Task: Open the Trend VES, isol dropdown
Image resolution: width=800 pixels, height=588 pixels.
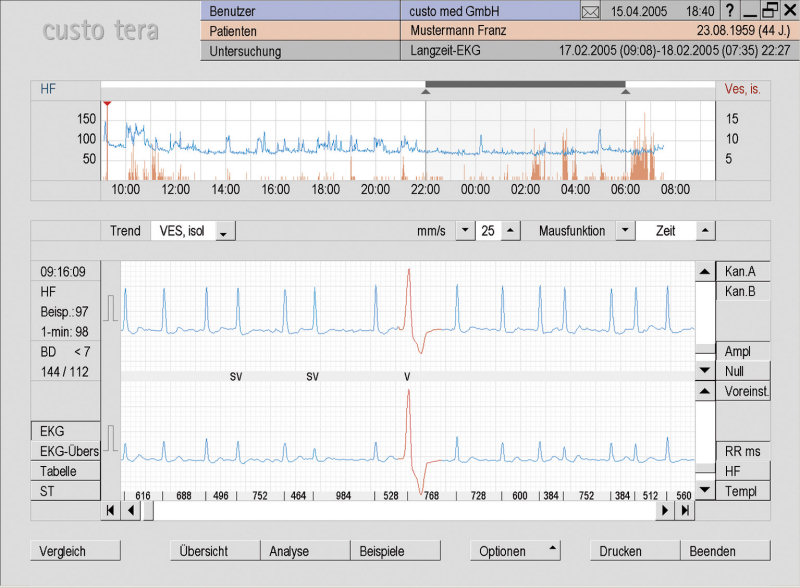Action: tap(224, 232)
